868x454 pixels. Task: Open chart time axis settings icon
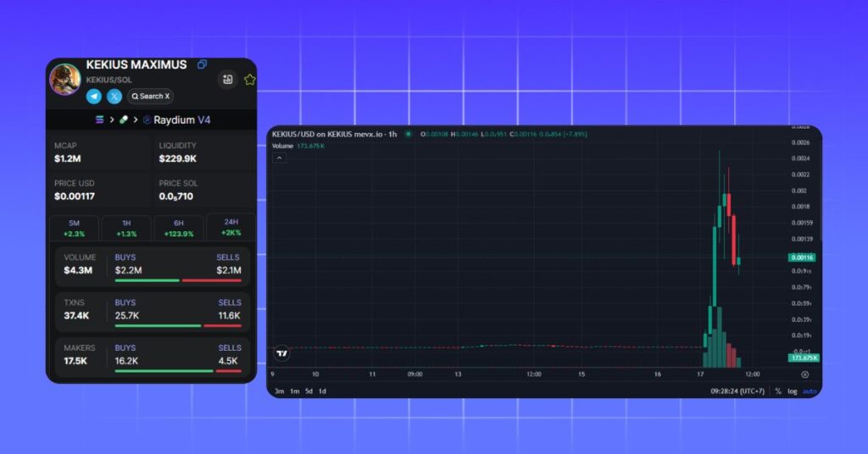click(x=805, y=374)
